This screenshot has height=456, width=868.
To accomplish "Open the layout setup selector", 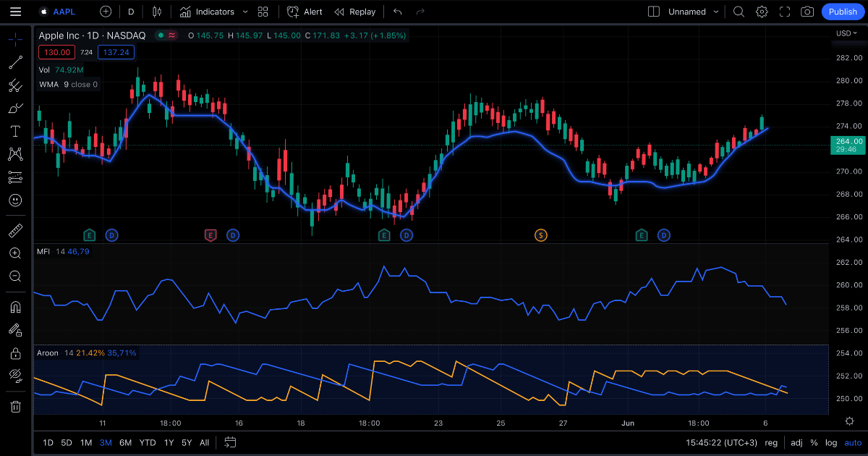I will point(654,12).
